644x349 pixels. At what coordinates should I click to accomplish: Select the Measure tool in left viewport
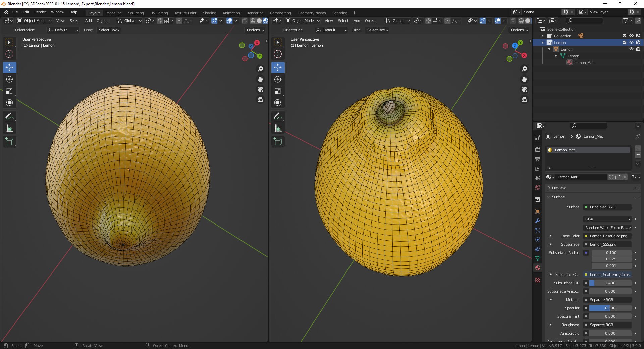pos(9,128)
